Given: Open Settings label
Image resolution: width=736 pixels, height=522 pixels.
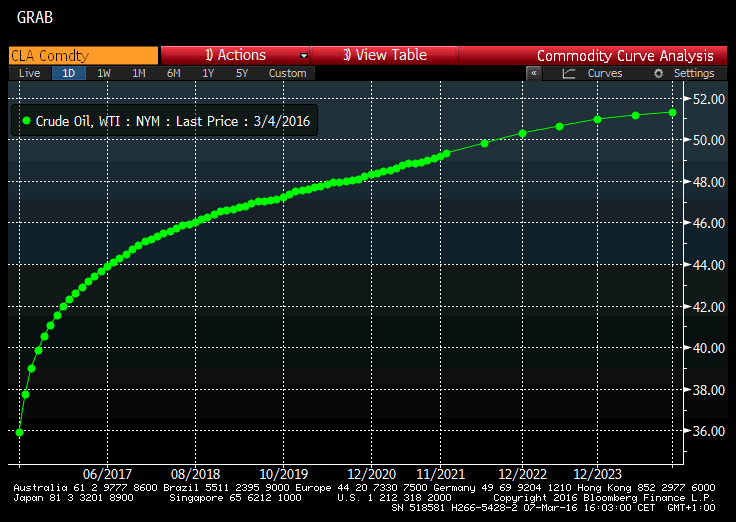Looking at the screenshot, I should tap(694, 73).
